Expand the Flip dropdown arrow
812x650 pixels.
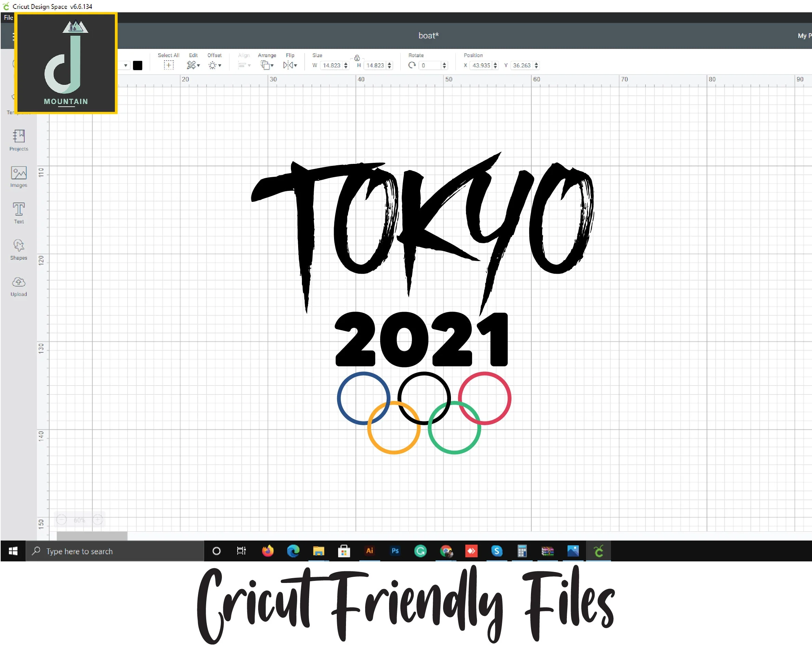pyautogui.click(x=296, y=66)
